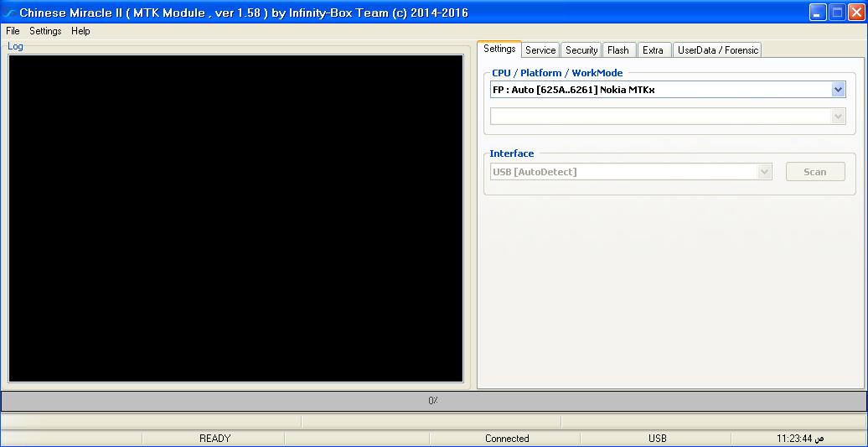Click inside the black Log area
Image resolution: width=868 pixels, height=447 pixels.
pyautogui.click(x=235, y=218)
